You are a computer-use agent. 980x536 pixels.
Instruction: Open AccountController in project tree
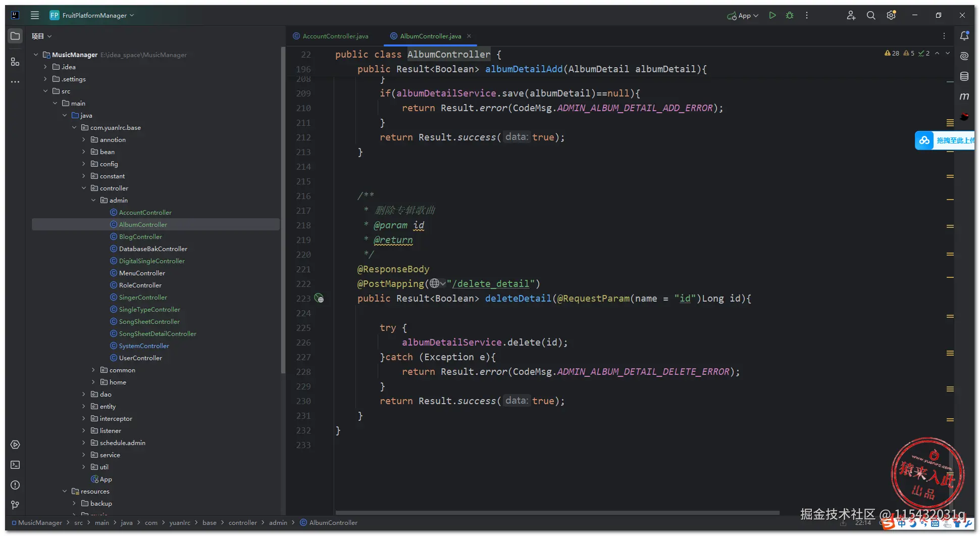click(x=145, y=212)
